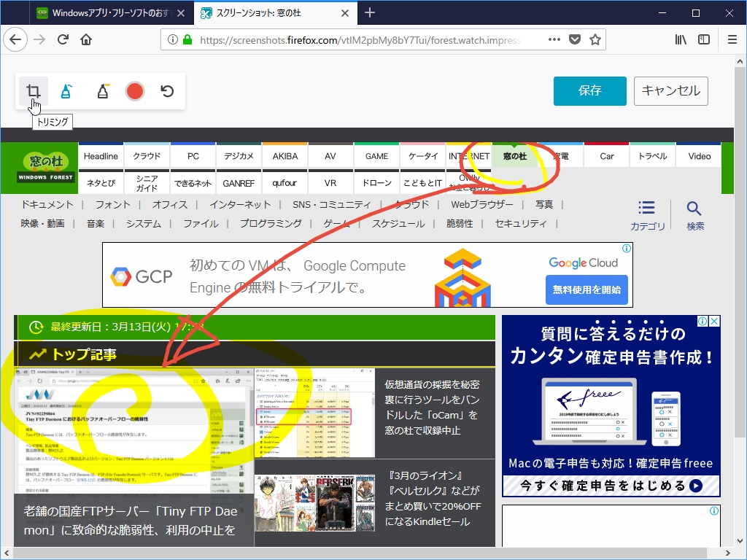The image size is (747, 560).
Task: Select the pen annotation tool
Action: point(66,90)
